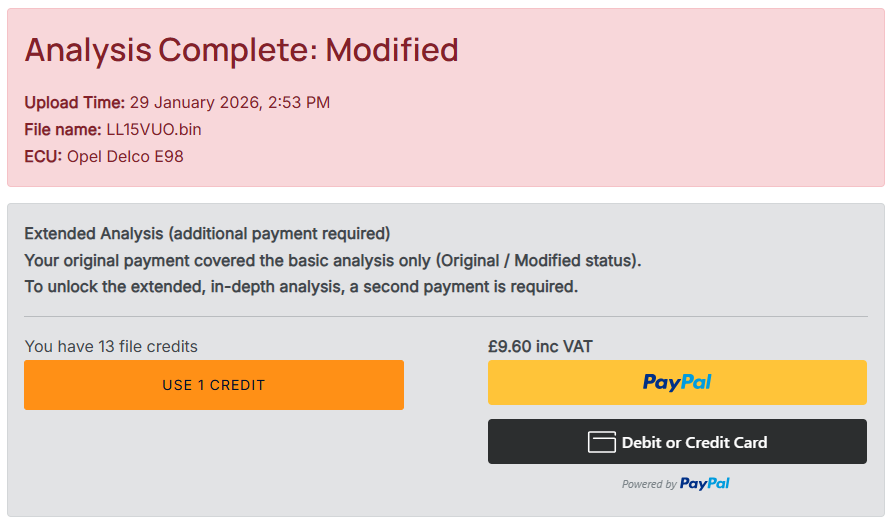Click the card icon on the black button
Viewport: 891px width, 524px height.
point(601,442)
